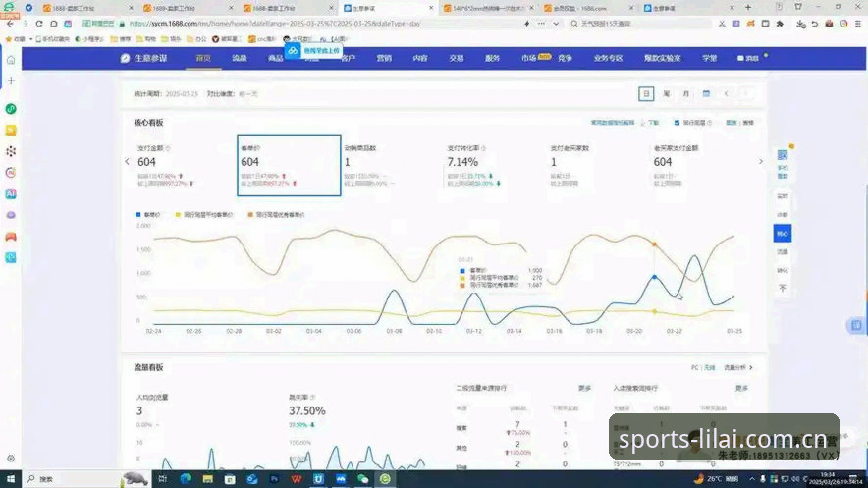Open a new browser tab with plus
868x488 pixels.
748,8
